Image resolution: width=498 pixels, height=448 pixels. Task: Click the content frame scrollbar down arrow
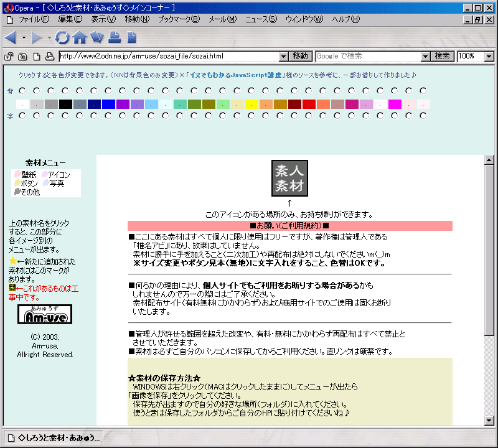click(489, 421)
